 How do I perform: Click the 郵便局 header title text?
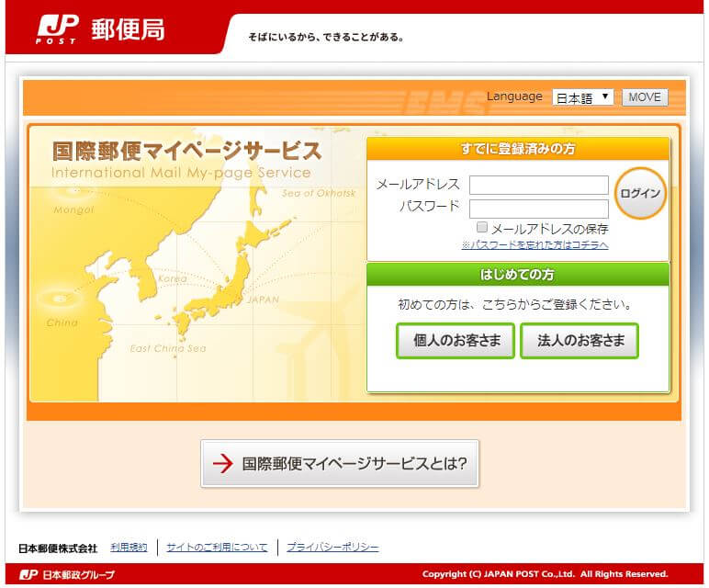[128, 30]
